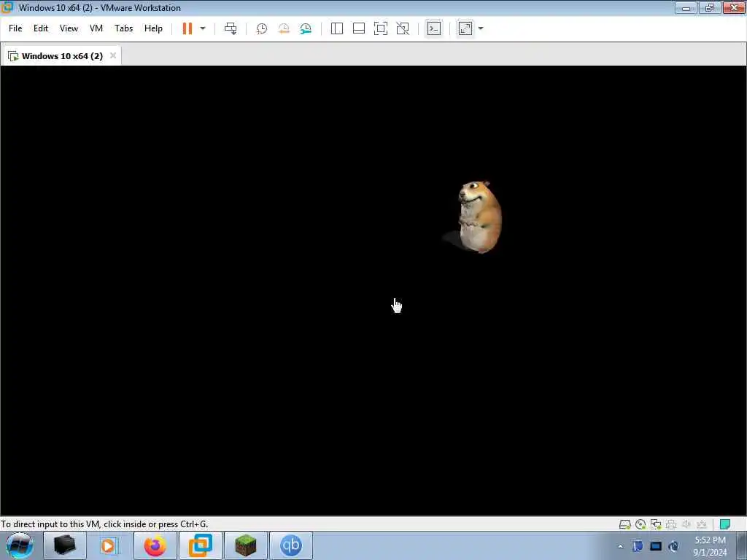
Task: Select the VMware Workstation taskbar button
Action: tap(201, 545)
